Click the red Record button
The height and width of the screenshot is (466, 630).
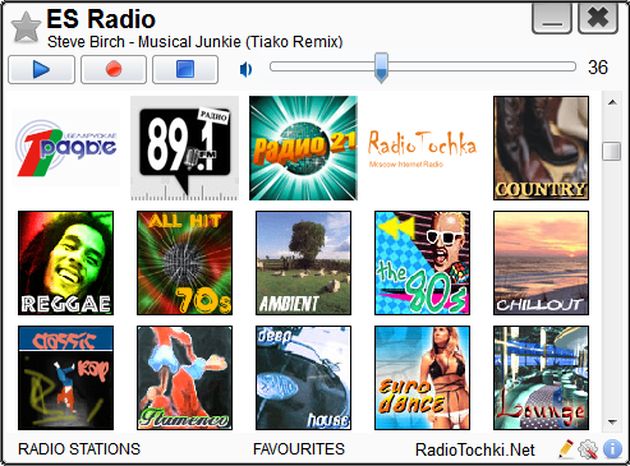tap(114, 69)
